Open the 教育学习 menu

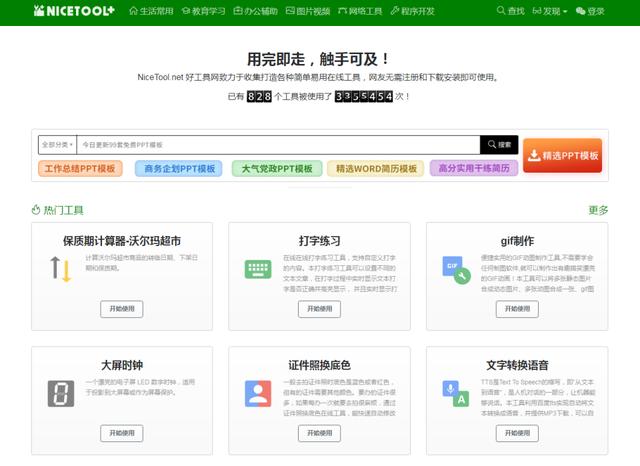tap(203, 11)
